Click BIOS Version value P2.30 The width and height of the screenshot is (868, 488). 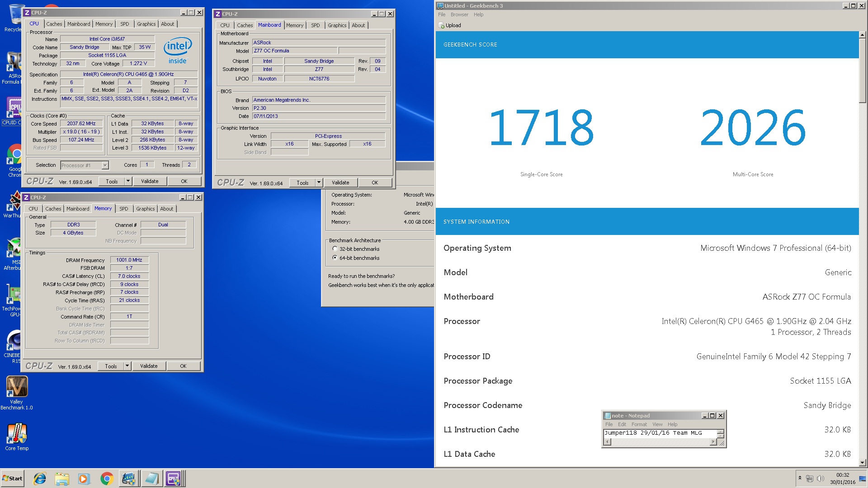[319, 108]
